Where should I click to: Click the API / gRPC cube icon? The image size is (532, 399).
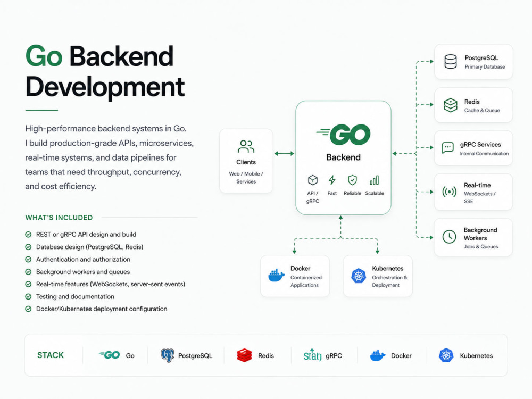[312, 180]
